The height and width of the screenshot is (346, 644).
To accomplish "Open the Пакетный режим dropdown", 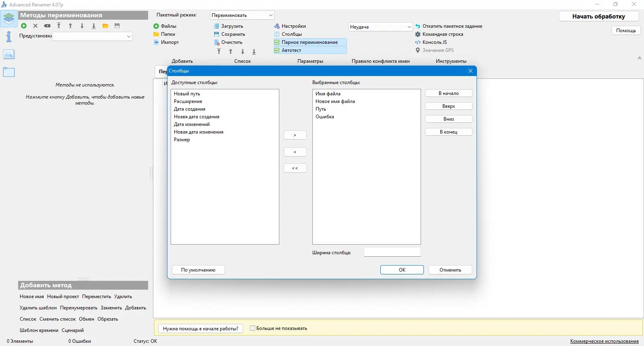I will tap(242, 15).
